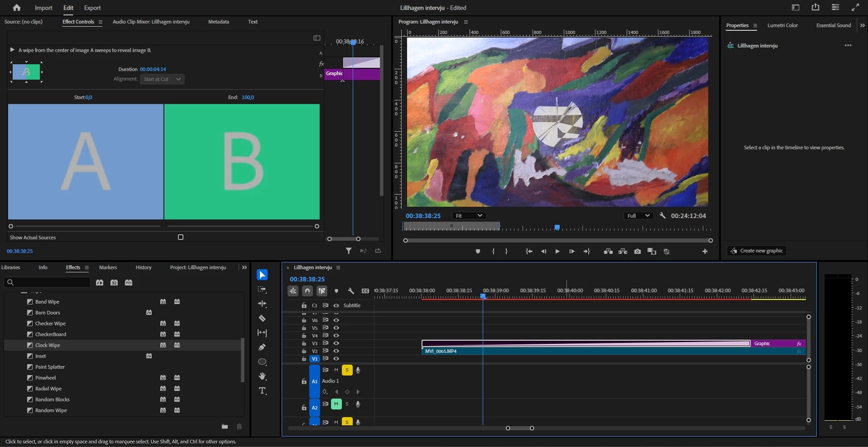This screenshot has height=447, width=868.
Task: Toggle V6 track visibility eye
Action: point(336,320)
